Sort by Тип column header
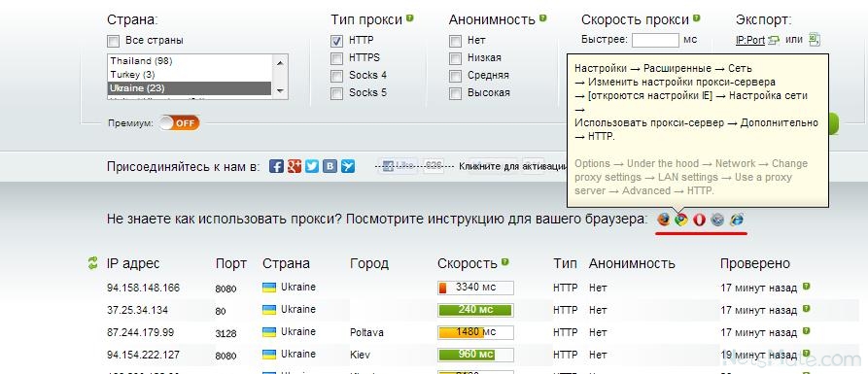Viewport: 868px width, 374px height. pos(565,263)
